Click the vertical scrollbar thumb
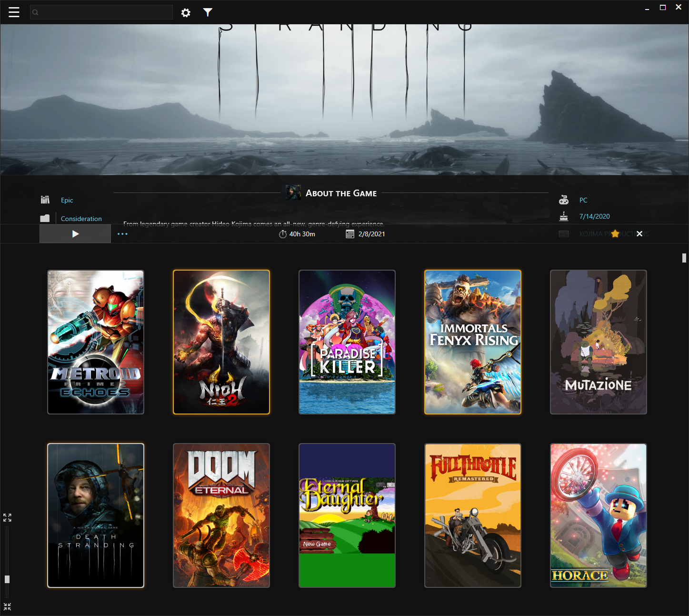Viewport: 689px width, 616px height. coord(684,258)
